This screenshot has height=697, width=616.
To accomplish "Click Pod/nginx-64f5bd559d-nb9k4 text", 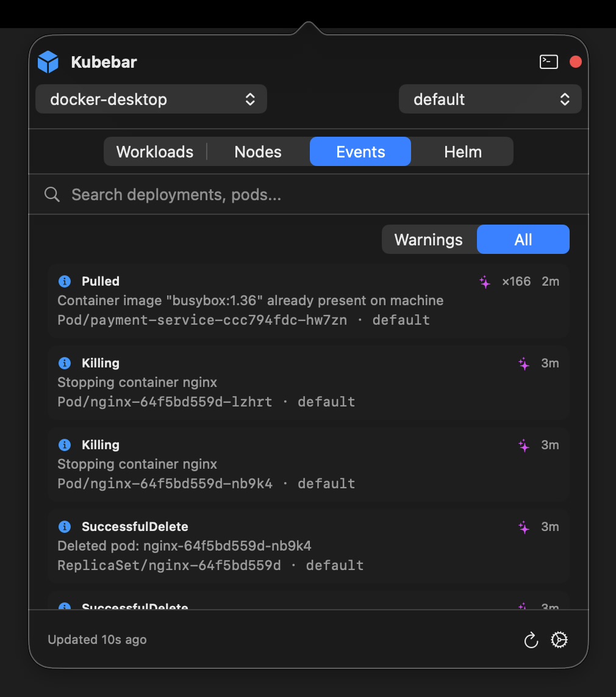I will (x=165, y=483).
